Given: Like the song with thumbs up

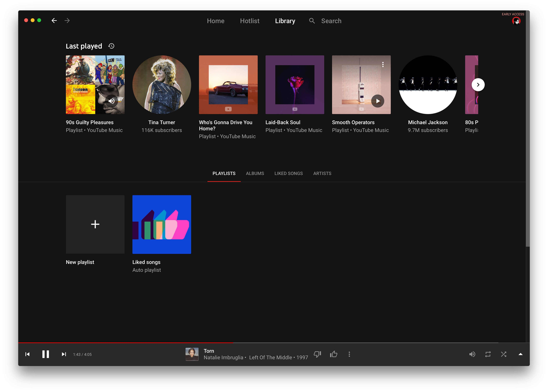Looking at the screenshot, I should 334,354.
